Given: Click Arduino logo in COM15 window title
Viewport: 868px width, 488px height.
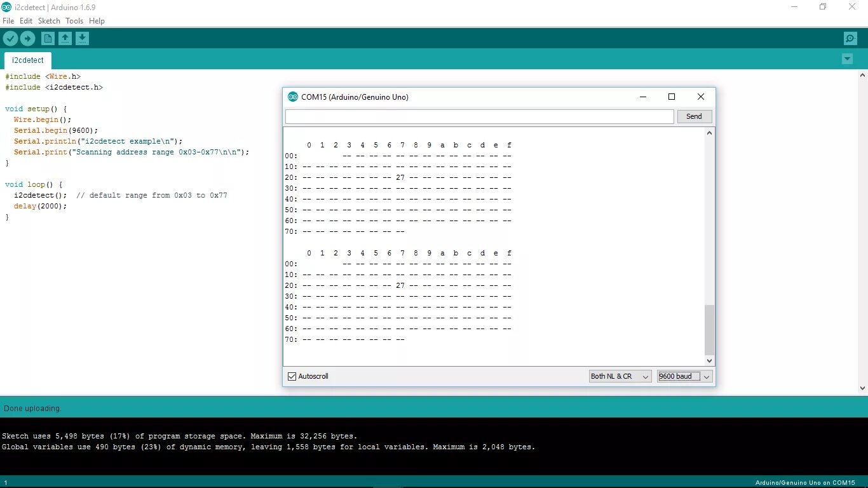Looking at the screenshot, I should point(292,97).
